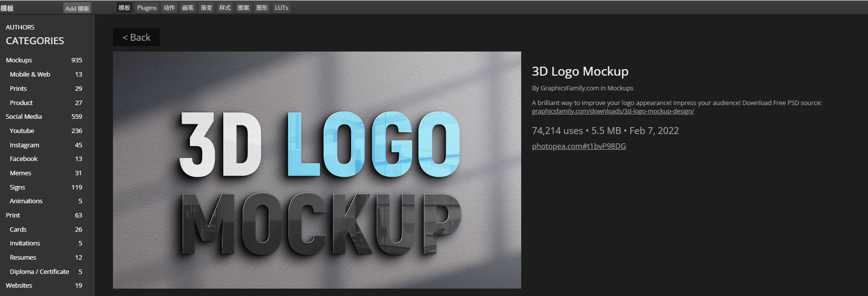
Task: Open the photopea.com#t1bvP98DG link
Action: pos(579,146)
